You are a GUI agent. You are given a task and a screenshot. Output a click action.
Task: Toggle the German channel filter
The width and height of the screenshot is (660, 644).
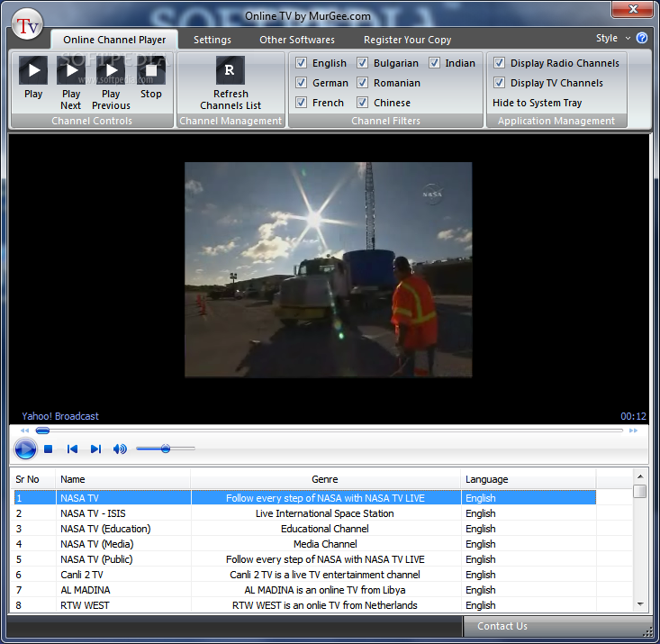click(x=301, y=83)
